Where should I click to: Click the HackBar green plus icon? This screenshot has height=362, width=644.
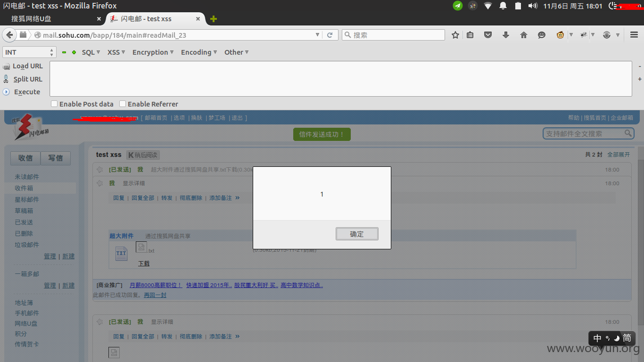point(74,52)
